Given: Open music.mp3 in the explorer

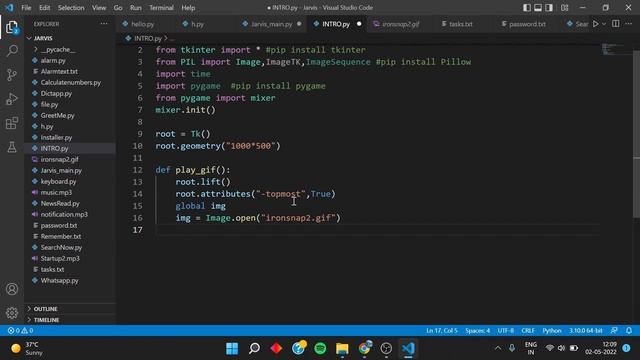Looking at the screenshot, I should 56,192.
